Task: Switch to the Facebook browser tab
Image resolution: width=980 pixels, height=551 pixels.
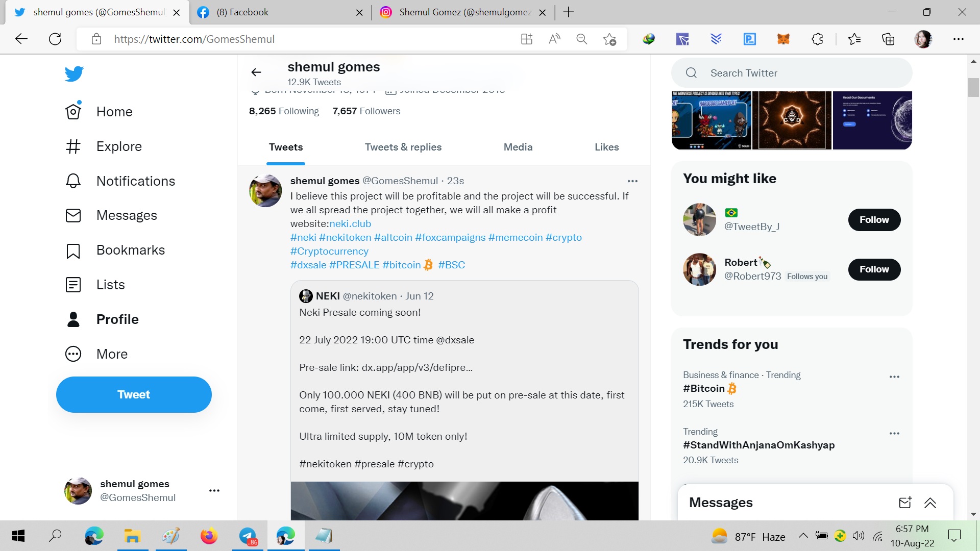Action: tap(280, 12)
